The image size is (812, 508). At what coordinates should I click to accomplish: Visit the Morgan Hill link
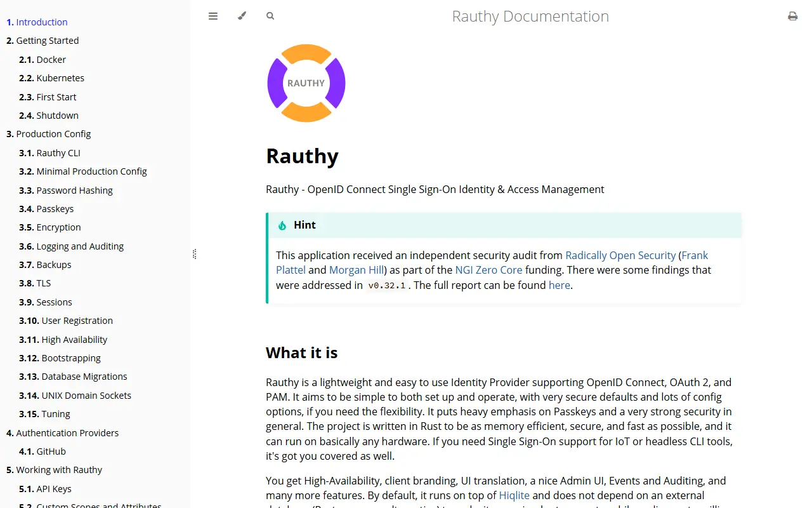[x=356, y=270]
